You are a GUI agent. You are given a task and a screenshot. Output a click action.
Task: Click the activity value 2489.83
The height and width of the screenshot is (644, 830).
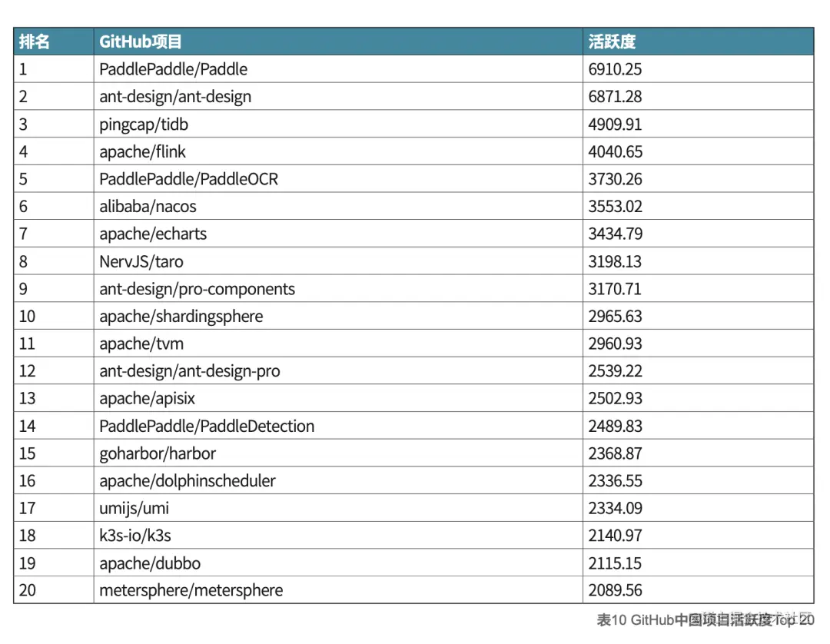(x=615, y=426)
